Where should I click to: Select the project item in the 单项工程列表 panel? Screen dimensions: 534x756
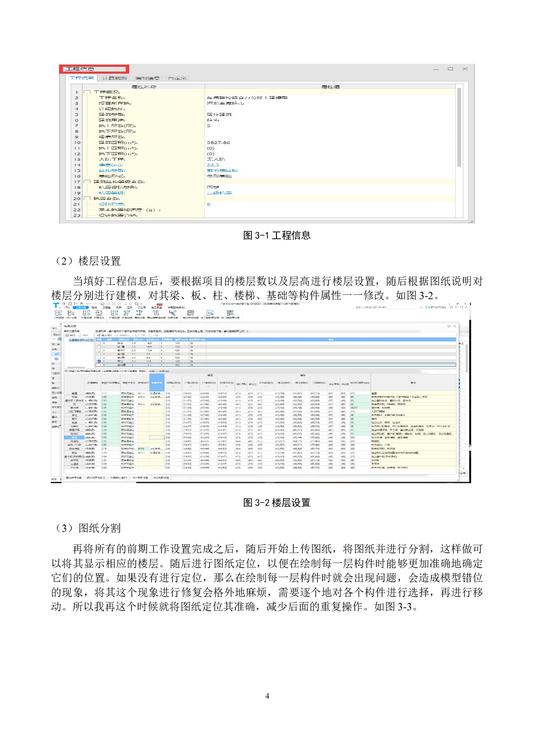click(81, 340)
